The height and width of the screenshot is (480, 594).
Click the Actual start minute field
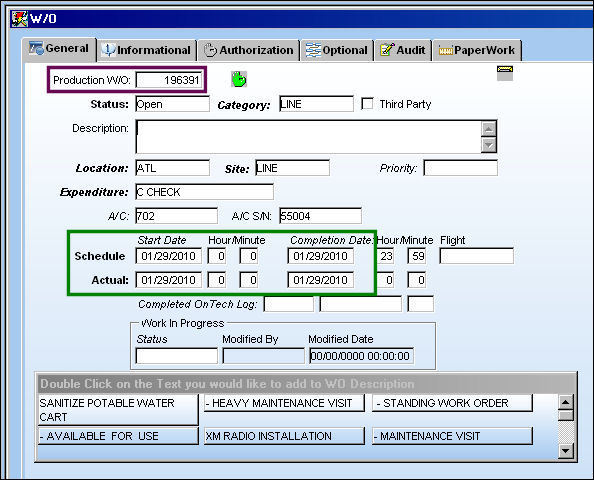[249, 280]
